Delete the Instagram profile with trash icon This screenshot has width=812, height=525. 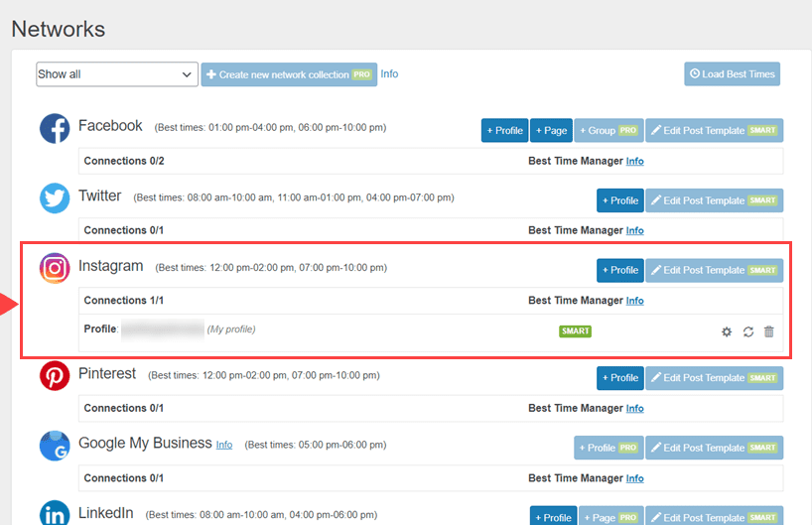768,331
